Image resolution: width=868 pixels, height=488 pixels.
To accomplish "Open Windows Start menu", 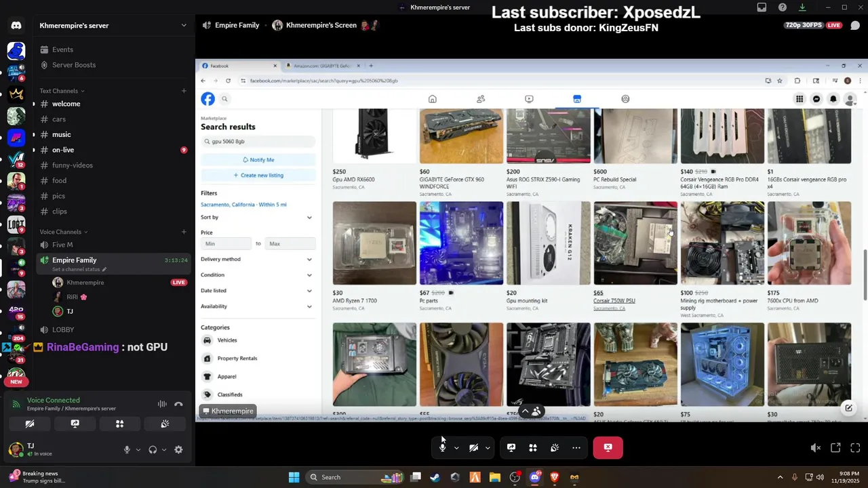I will click(x=294, y=477).
